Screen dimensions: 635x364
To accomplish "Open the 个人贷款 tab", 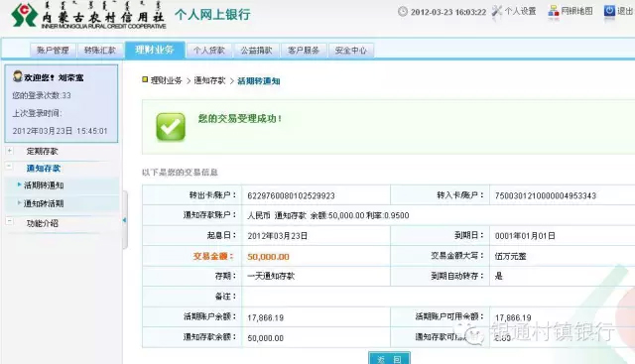I will coord(208,51).
